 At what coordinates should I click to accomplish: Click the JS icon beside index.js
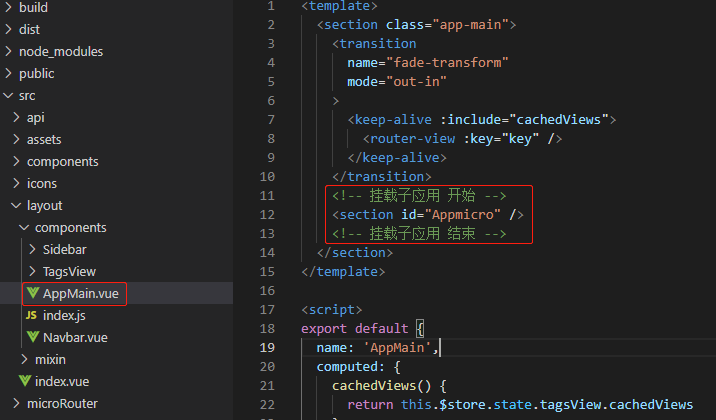click(x=33, y=316)
